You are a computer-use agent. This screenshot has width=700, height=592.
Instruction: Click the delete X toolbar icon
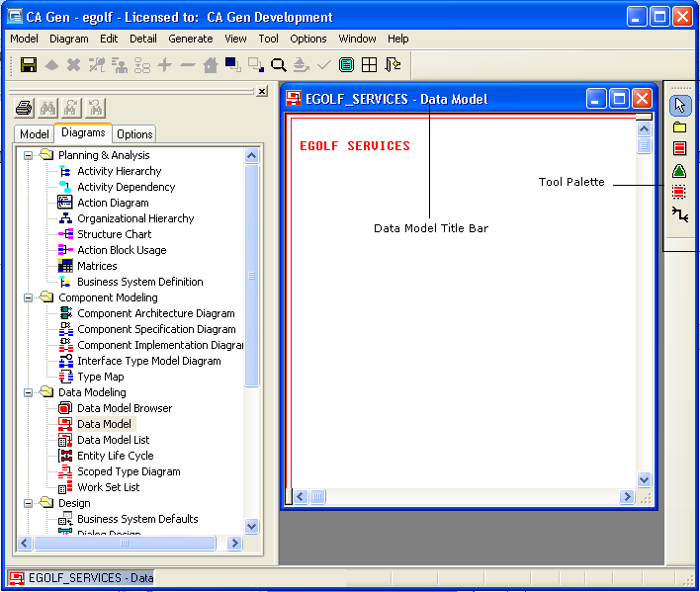[x=74, y=65]
